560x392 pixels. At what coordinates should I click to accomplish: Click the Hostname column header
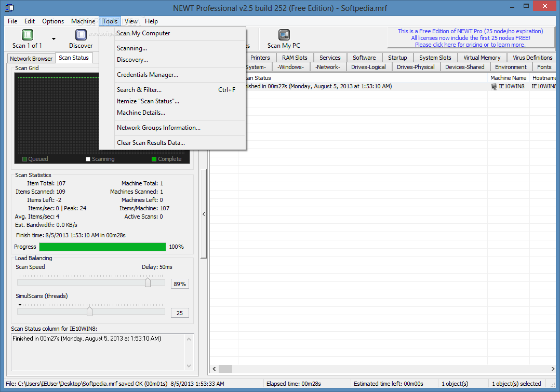pos(543,78)
